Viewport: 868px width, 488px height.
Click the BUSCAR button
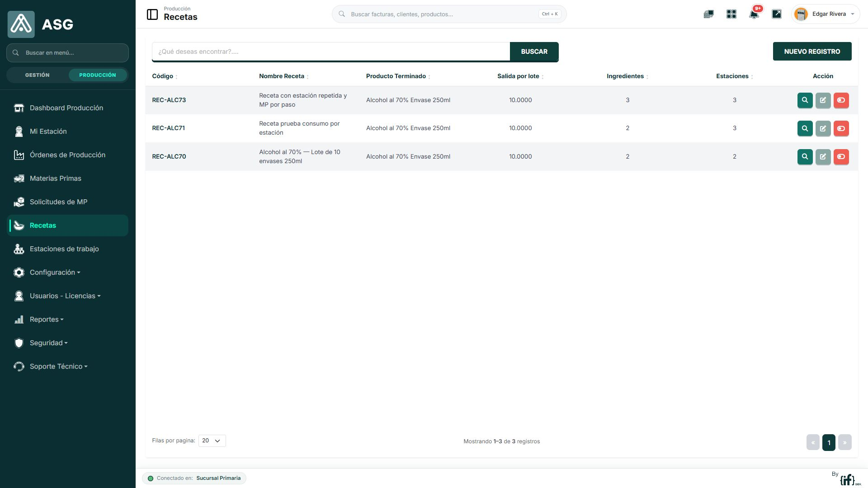point(534,52)
